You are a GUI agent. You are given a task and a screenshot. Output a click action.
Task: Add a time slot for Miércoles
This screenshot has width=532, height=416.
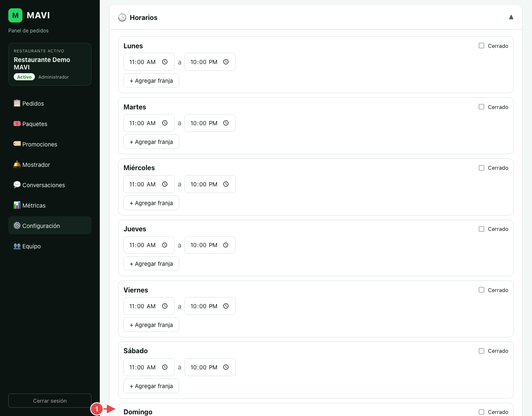151,203
